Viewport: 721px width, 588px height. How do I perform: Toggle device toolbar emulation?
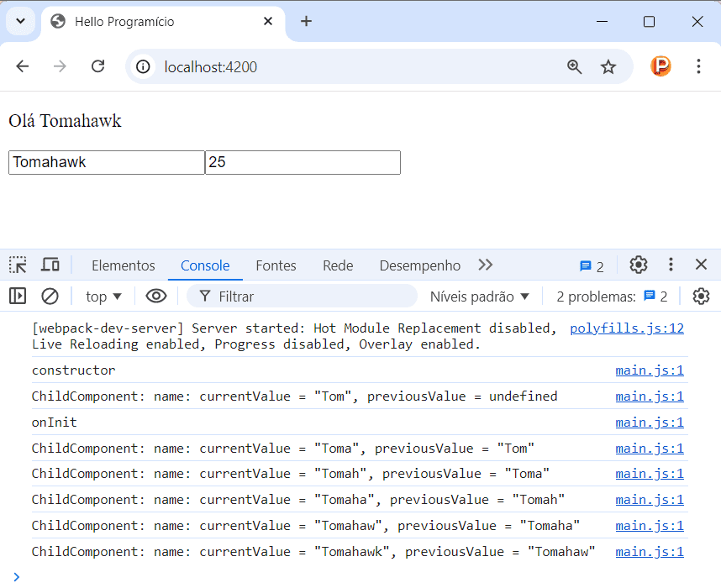pos(50,265)
